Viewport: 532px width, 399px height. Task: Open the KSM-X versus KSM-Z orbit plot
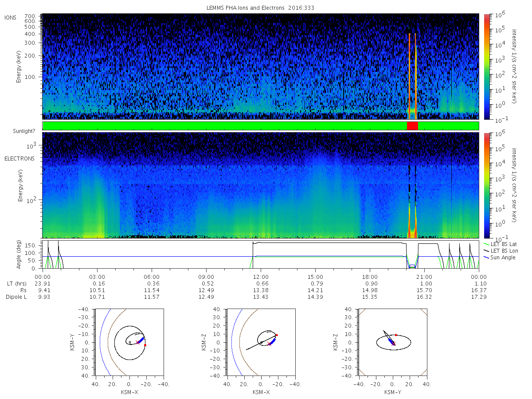(x=261, y=342)
